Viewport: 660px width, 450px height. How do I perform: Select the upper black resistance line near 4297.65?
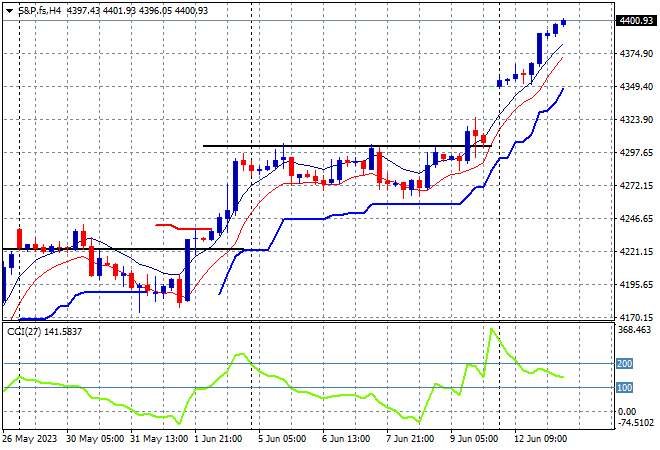347,146
